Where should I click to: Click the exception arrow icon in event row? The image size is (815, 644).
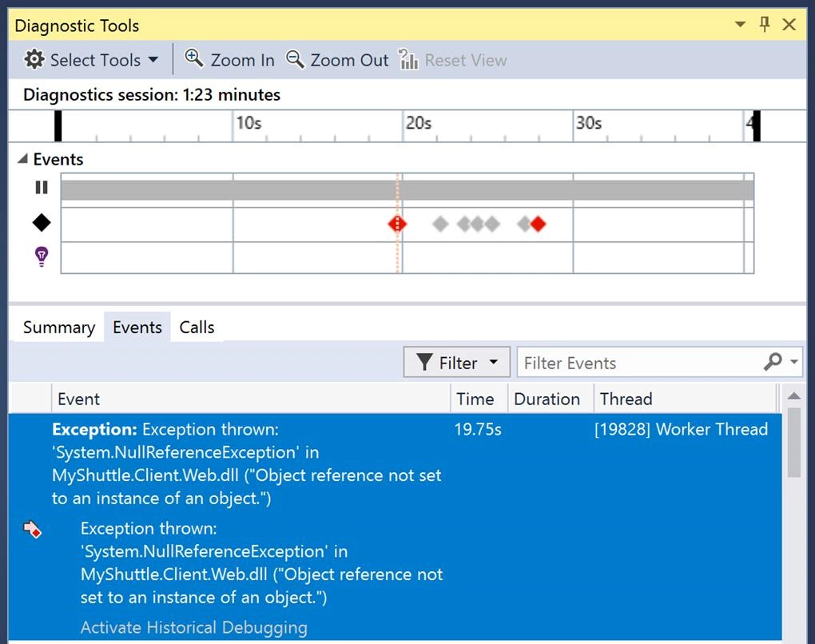(x=32, y=529)
